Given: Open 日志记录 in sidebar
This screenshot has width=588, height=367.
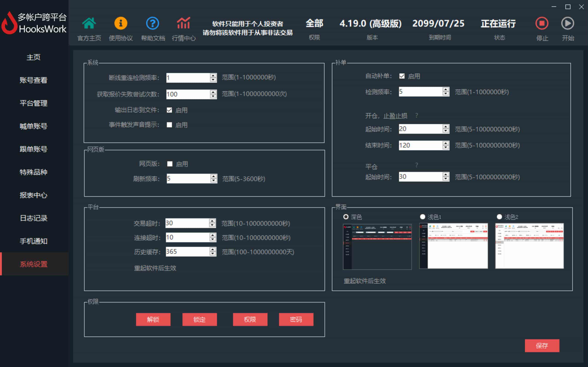Looking at the screenshot, I should [x=33, y=218].
